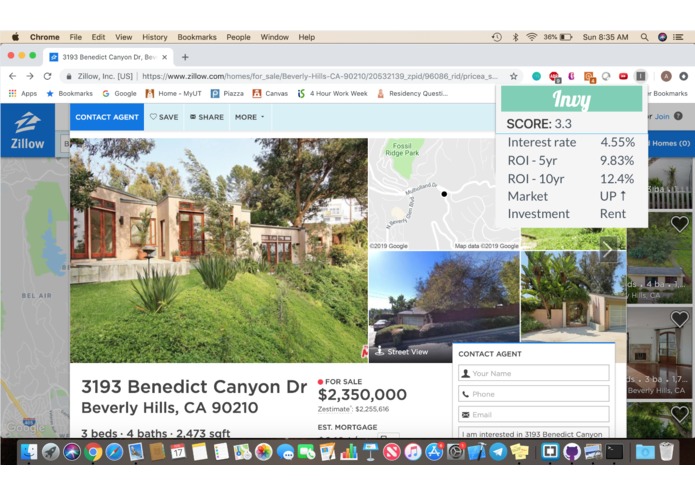Open the garage driveway photo thumbnail
The width and height of the screenshot is (695, 494).
click(x=574, y=296)
